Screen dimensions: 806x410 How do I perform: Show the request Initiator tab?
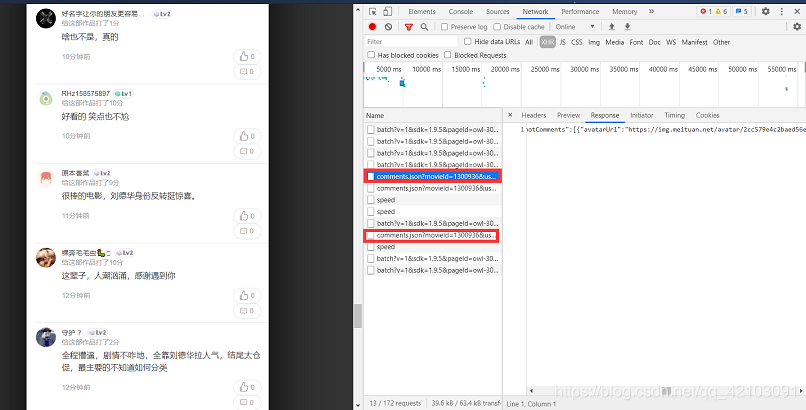point(642,115)
